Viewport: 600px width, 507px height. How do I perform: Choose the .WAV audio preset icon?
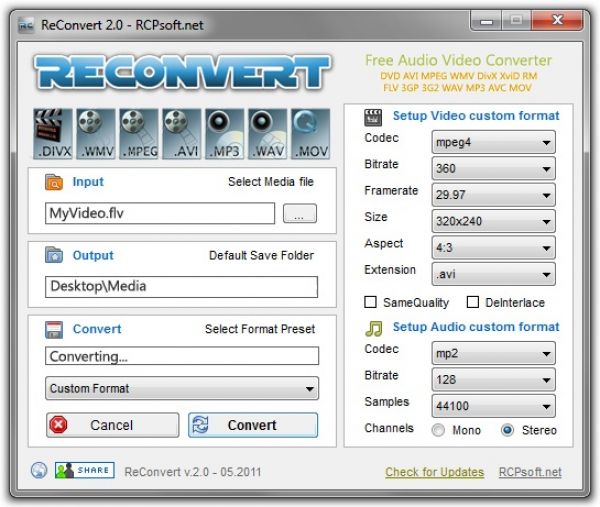click(267, 134)
